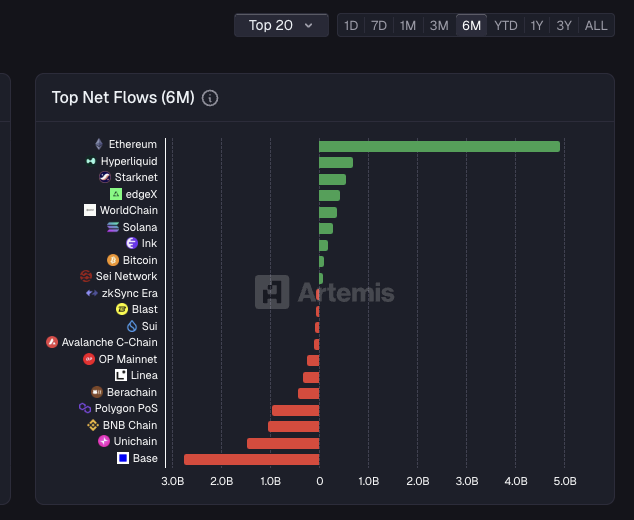Click the BNB Chain label
The image size is (634, 520).
(x=130, y=425)
